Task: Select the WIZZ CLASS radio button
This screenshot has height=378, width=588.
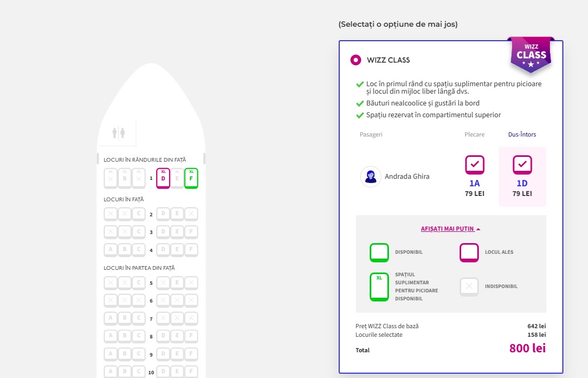Action: pos(356,60)
